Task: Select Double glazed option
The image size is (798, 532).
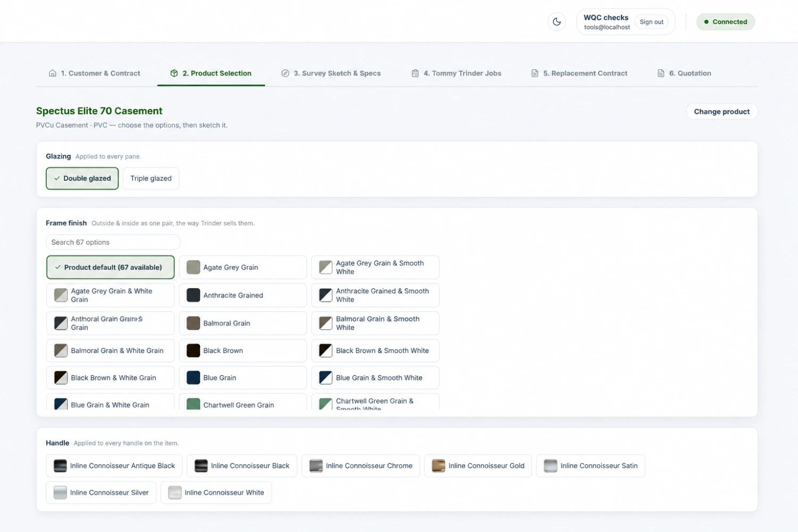Action: point(82,178)
